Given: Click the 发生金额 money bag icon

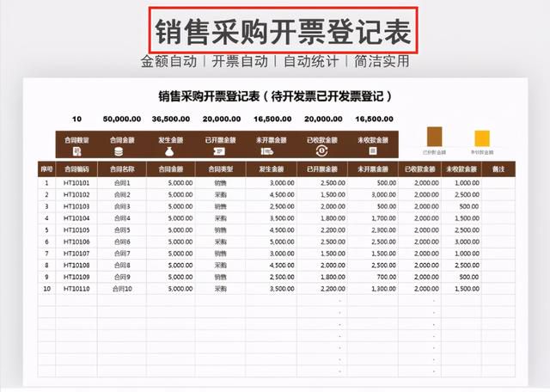Looking at the screenshot, I should [x=169, y=151].
